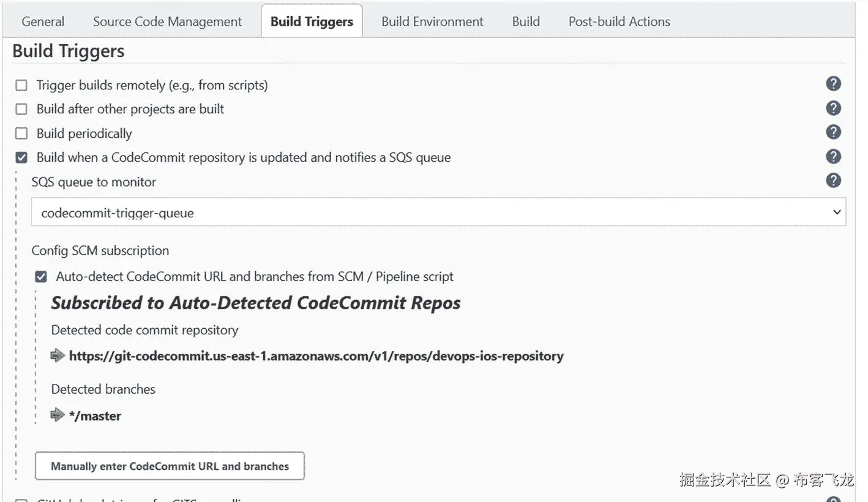Show help for SQS queue to monitor
The width and height of the screenshot is (868, 502).
[833, 181]
